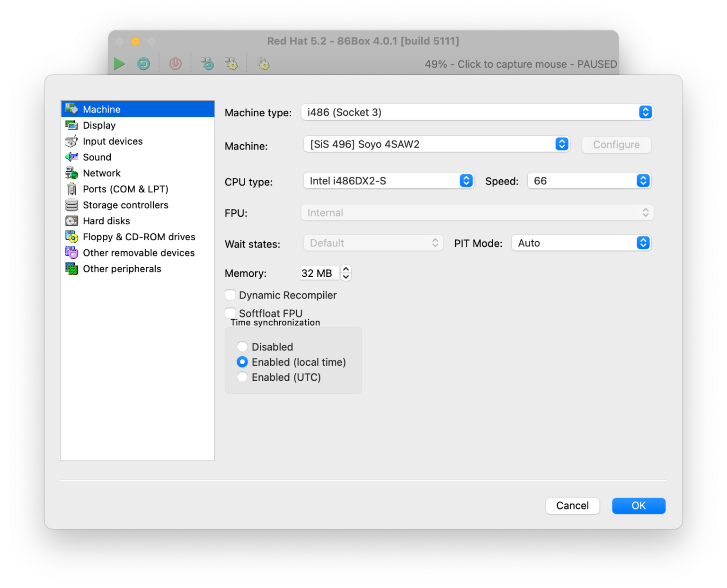
Task: Click the Memory stepper arrows
Action: click(346, 273)
